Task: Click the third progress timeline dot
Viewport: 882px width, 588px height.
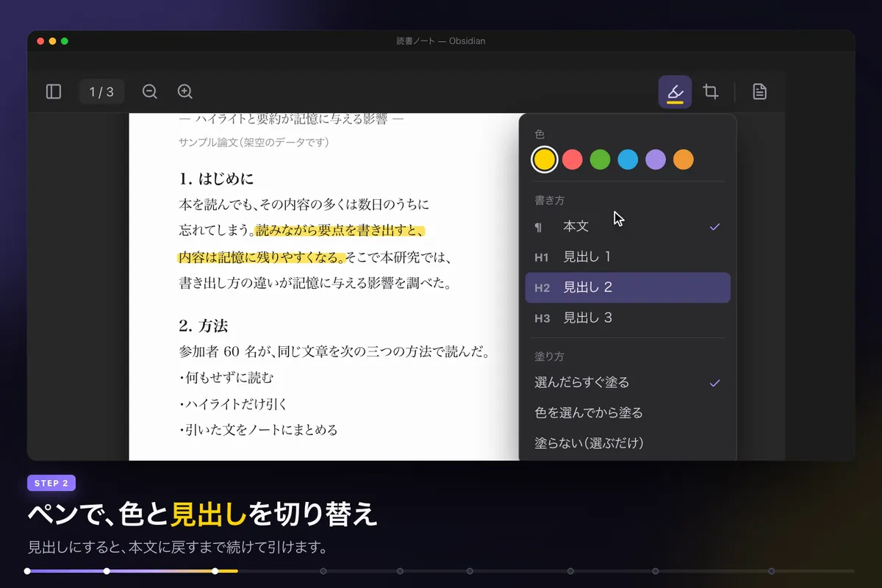Action: [215, 571]
